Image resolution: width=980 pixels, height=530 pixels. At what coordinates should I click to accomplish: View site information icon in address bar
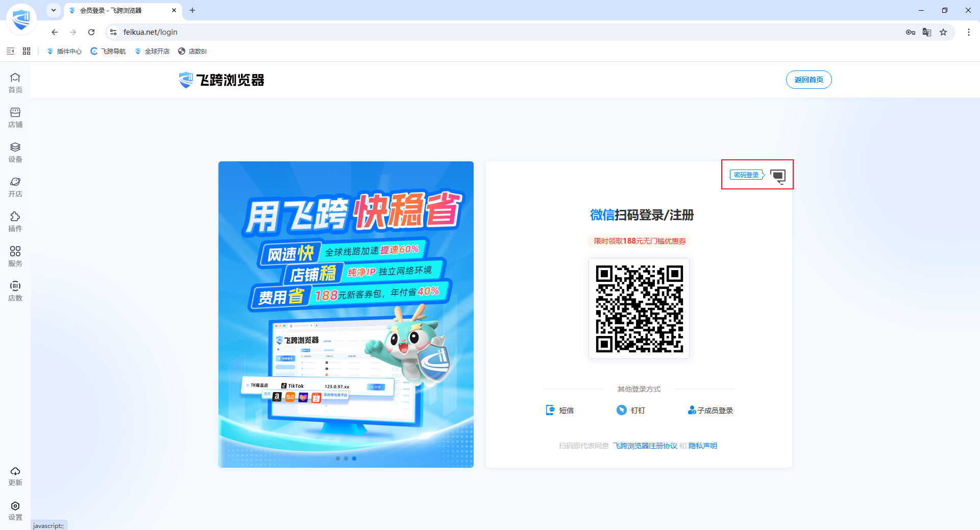[113, 32]
